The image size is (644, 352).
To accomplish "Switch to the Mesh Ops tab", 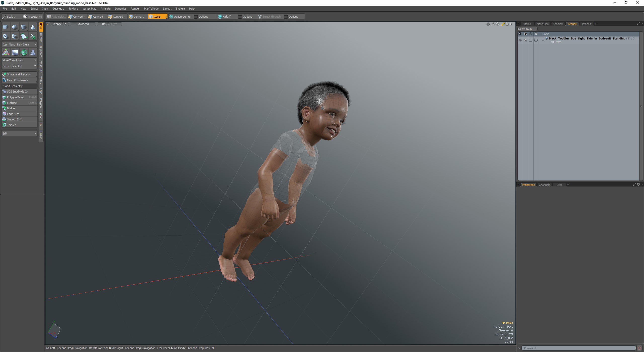I will (x=542, y=24).
